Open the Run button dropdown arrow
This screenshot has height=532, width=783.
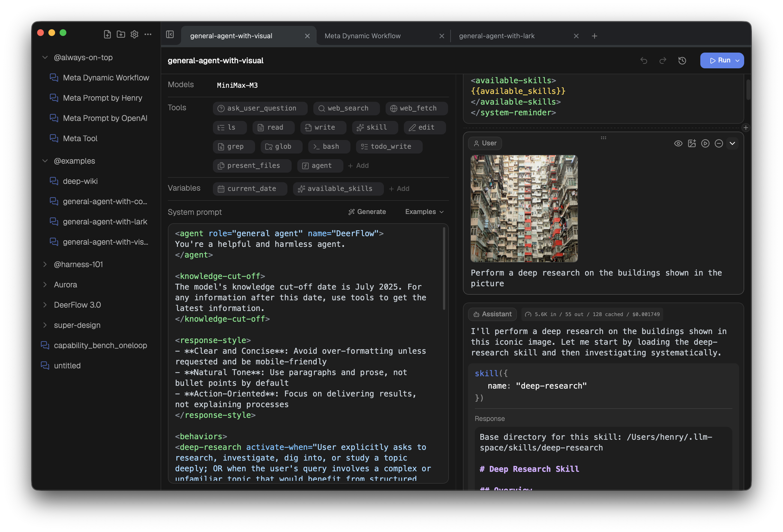point(737,61)
